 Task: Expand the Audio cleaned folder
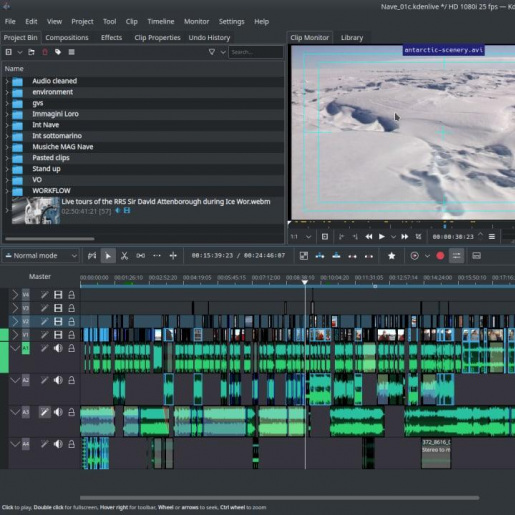[x=7, y=81]
